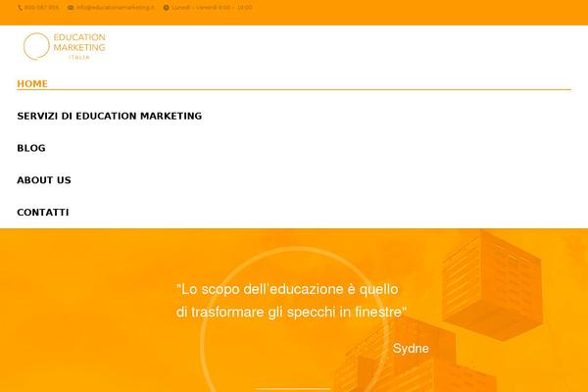
Task: Click the phone icon in top bar
Action: click(20, 8)
